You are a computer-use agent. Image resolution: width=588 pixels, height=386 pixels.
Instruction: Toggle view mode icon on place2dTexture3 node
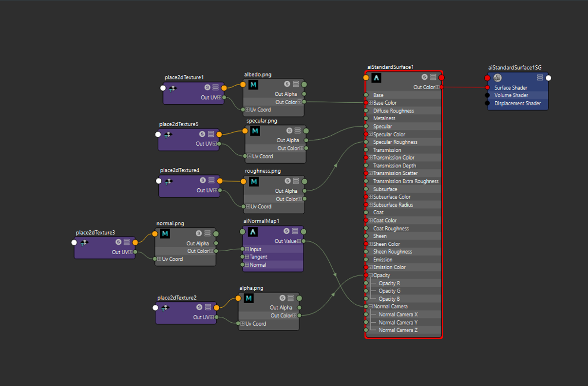(x=127, y=241)
